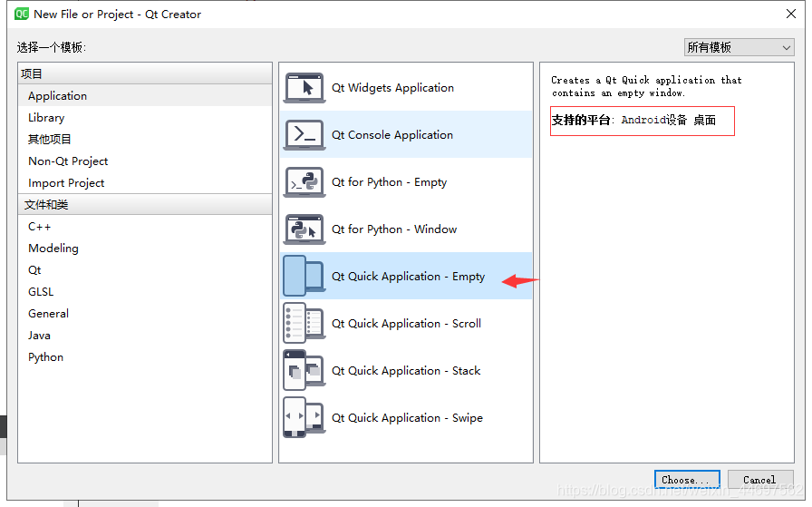
Task: Choose the Qt Widgets Application label
Action: [392, 88]
